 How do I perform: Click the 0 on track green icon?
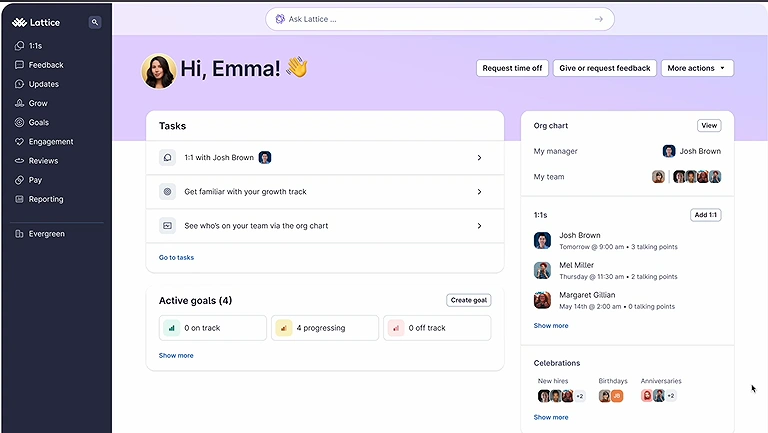coord(171,328)
